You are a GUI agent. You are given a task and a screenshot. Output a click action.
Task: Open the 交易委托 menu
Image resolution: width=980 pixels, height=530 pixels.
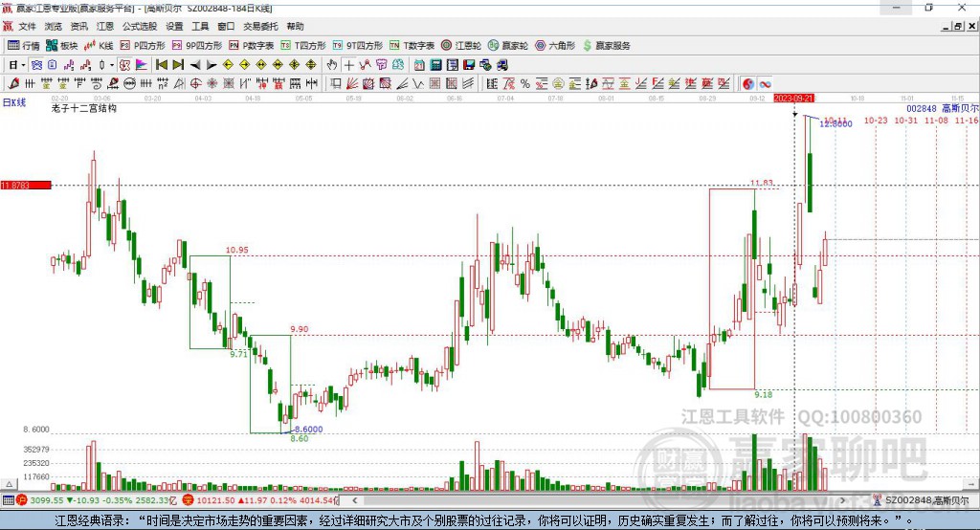260,26
